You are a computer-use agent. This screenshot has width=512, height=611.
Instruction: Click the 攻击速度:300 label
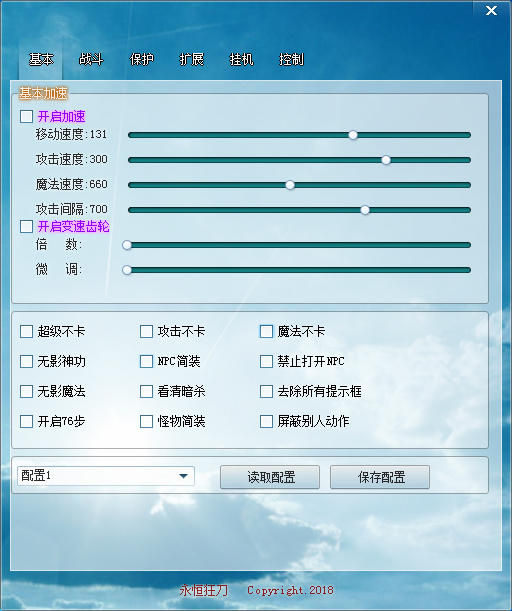pos(71,159)
